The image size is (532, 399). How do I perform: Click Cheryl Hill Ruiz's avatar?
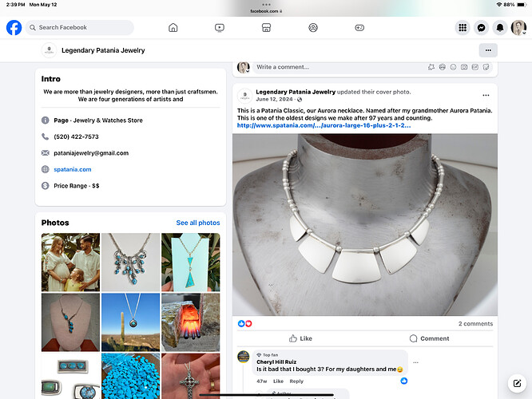point(244,357)
